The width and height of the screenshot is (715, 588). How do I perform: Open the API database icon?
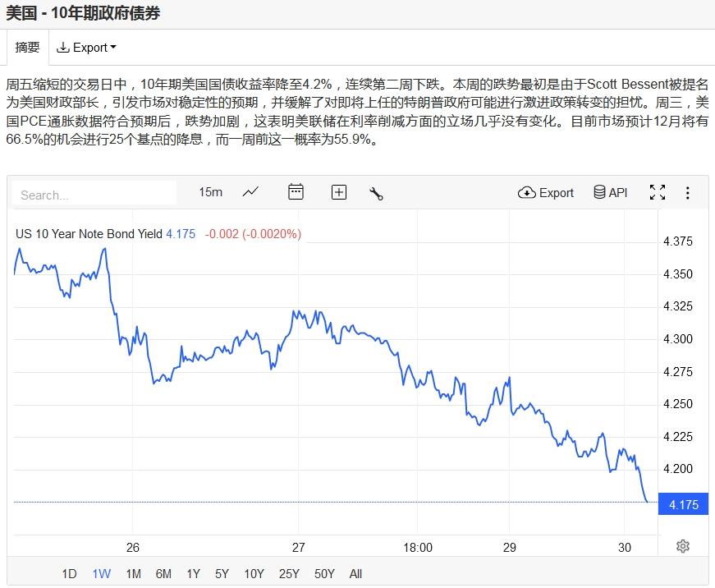tap(609, 192)
